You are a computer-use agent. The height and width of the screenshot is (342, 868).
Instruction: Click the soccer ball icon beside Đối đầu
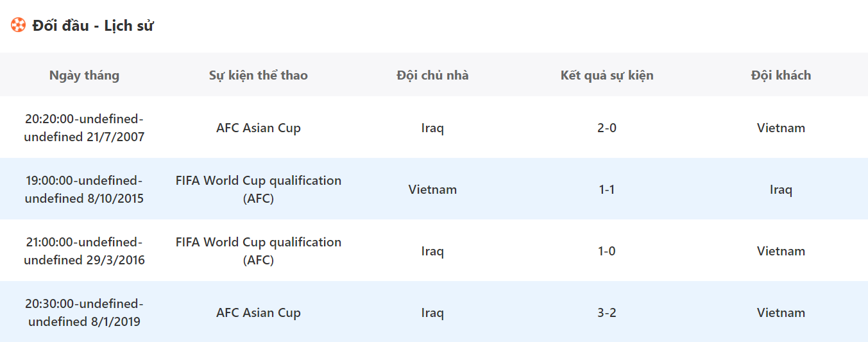coord(19,26)
